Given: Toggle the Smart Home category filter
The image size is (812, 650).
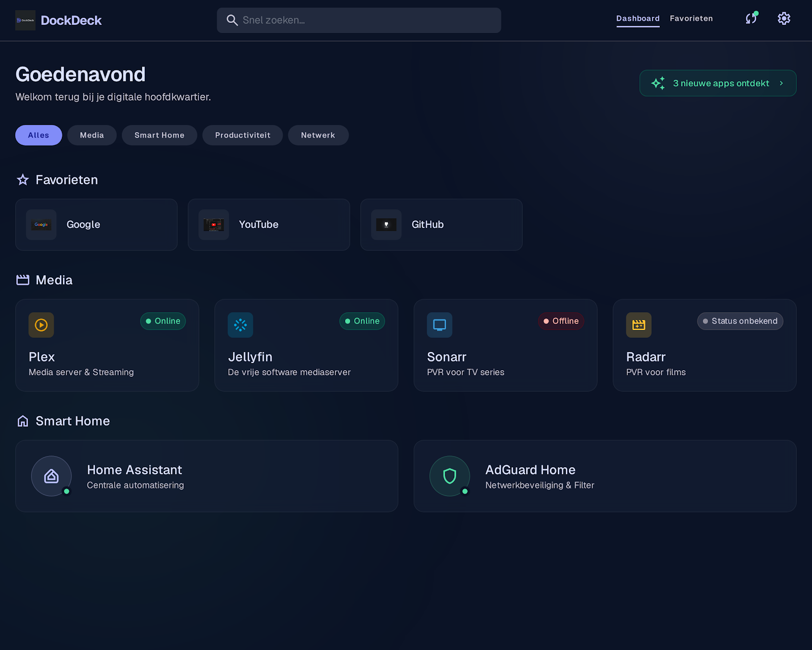Looking at the screenshot, I should [159, 135].
